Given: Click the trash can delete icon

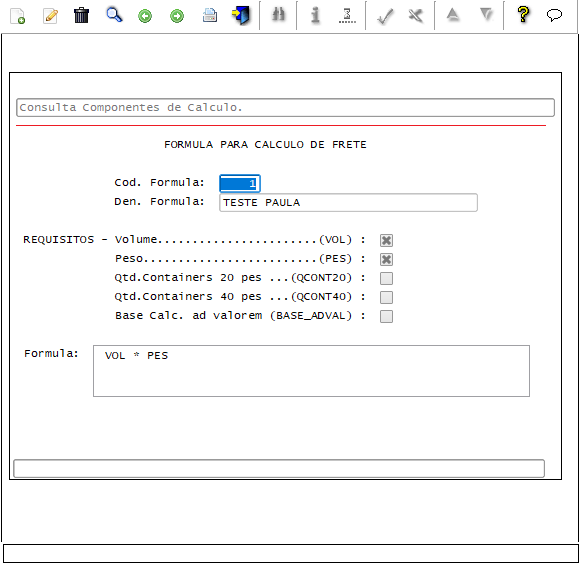Looking at the screenshot, I should click(81, 16).
